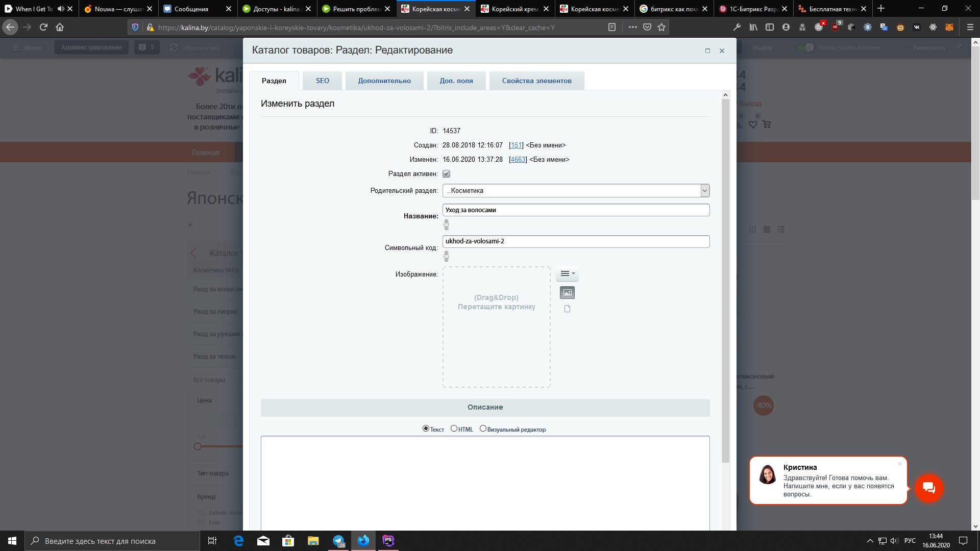Open File Explorer from the taskbar
The height and width of the screenshot is (551, 980).
click(313, 541)
